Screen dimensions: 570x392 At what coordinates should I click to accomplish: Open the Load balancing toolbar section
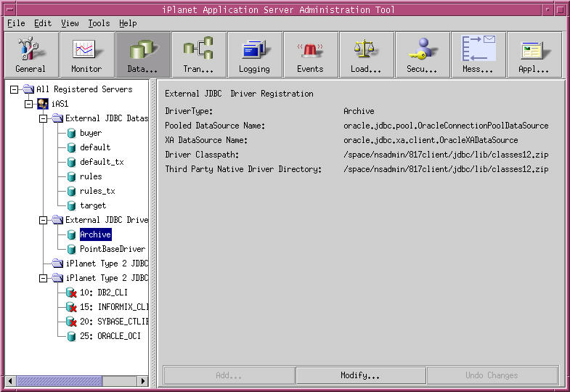367,54
